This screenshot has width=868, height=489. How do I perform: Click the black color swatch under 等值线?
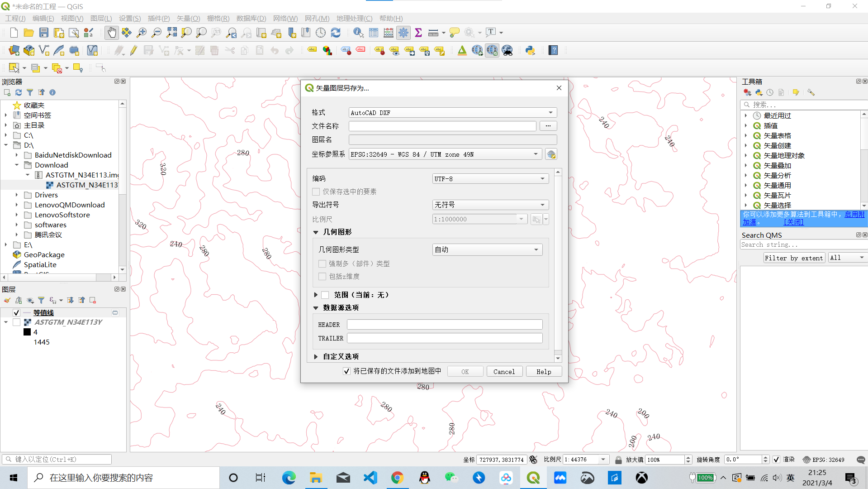click(27, 332)
